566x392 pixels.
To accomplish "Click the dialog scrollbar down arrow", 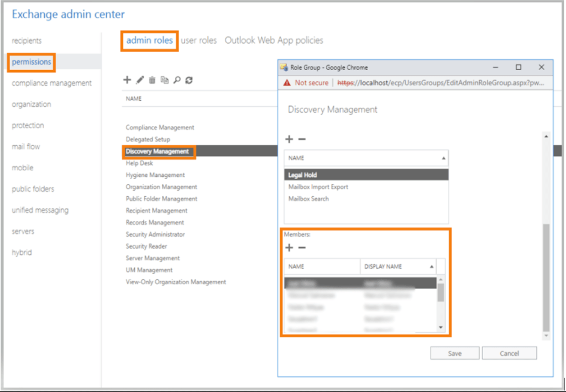I will (546, 336).
